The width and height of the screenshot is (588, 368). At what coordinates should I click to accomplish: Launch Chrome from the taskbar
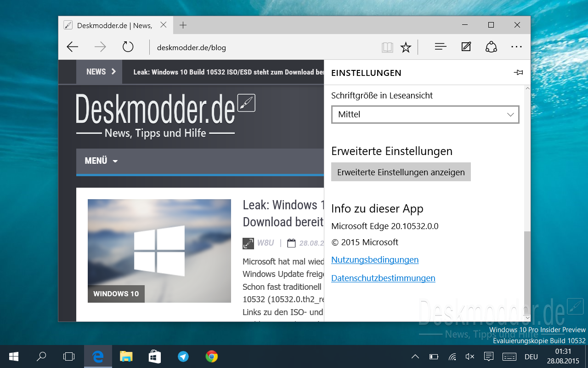(x=211, y=356)
